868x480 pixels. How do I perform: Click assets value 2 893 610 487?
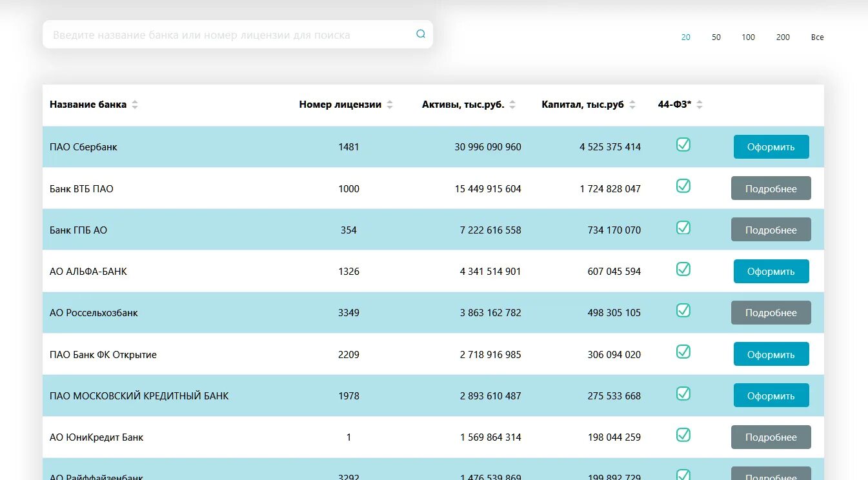(x=490, y=396)
